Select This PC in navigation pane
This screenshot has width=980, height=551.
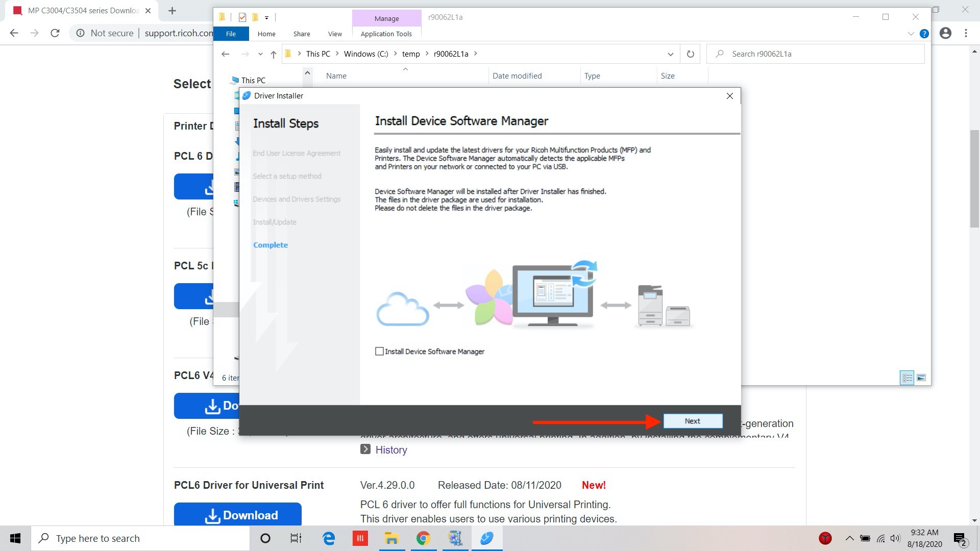click(253, 81)
